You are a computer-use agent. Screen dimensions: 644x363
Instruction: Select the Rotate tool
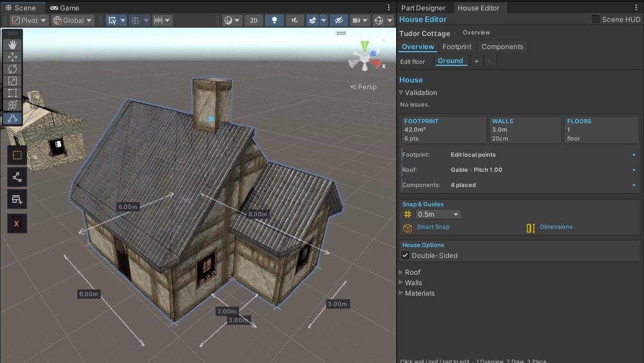pos(13,69)
